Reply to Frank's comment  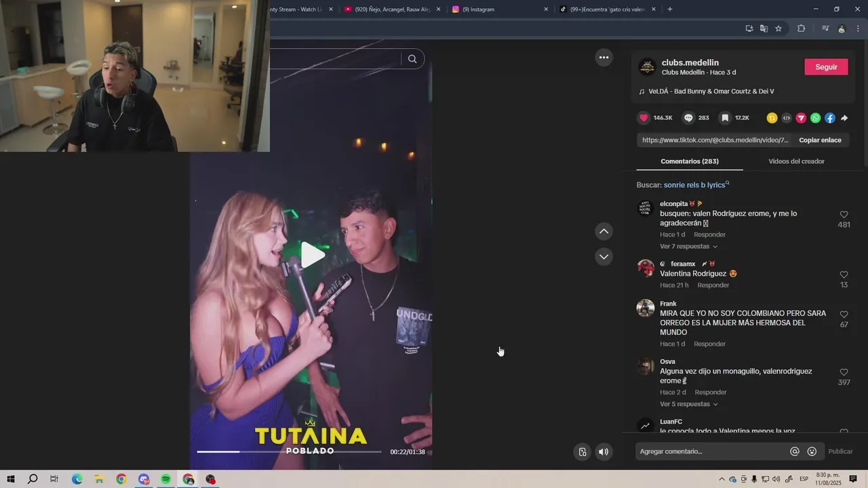(709, 344)
